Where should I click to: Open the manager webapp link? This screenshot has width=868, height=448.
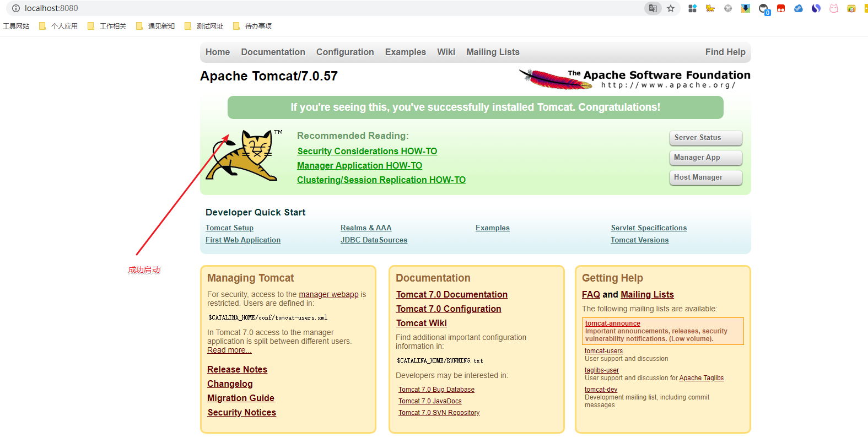tap(328, 295)
